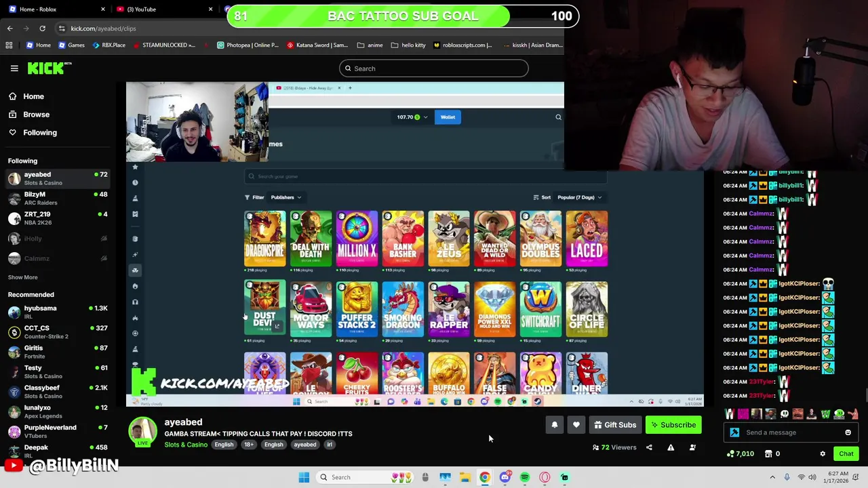868x488 pixels.
Task: Open the Popular (7 Days) sort dropdown
Action: pos(579,197)
